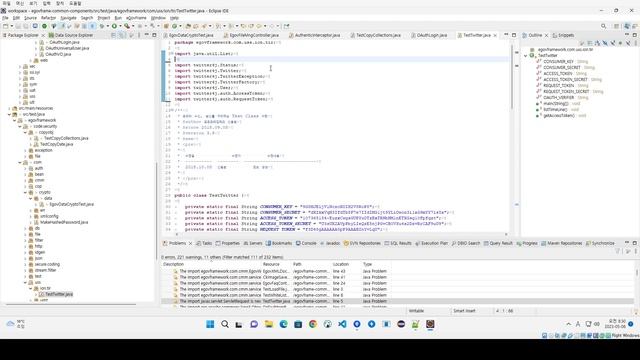This screenshot has height=360, width=640.
Task: Collapse copyobj package node
Action: (25, 133)
